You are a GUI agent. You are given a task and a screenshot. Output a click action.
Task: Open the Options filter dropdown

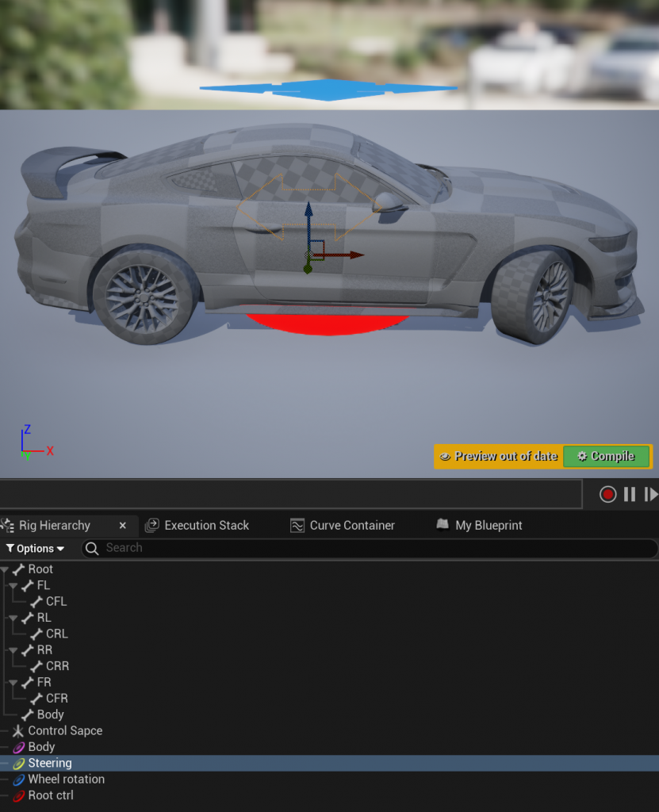tap(35, 549)
